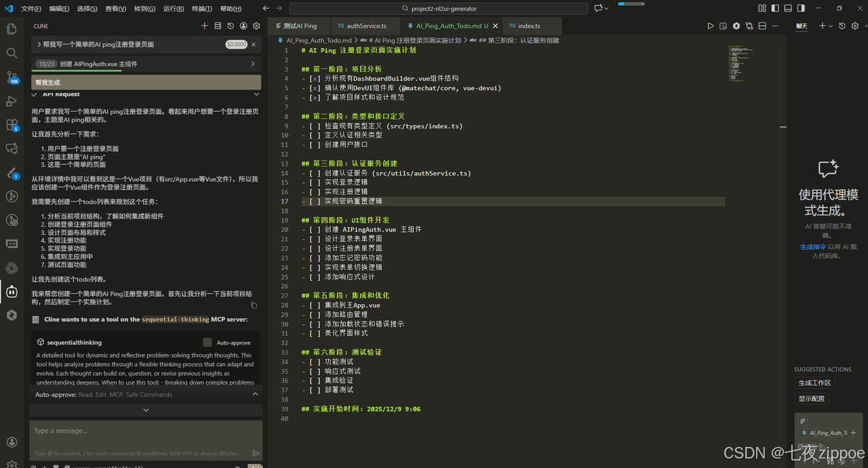
Task: Send message using the paper plane icon
Action: 256,453
